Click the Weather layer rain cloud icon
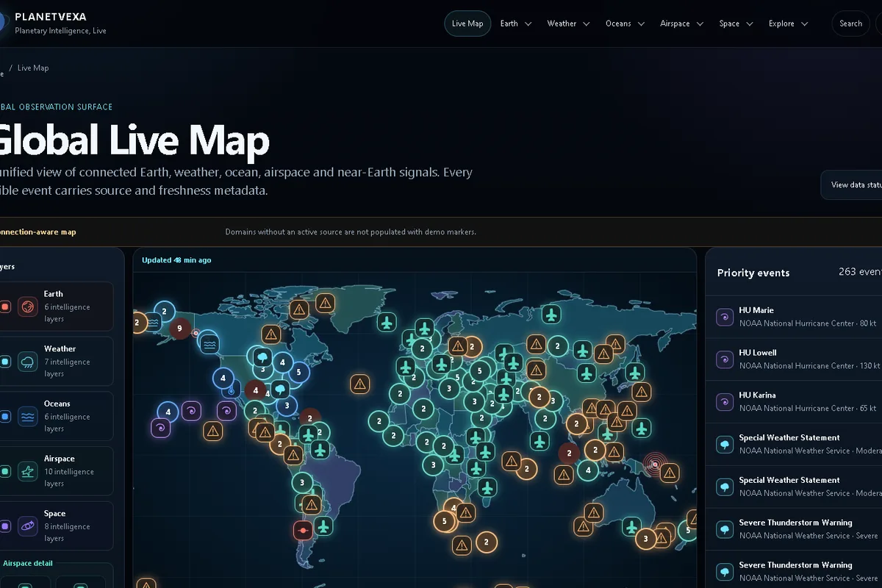882x588 pixels. (x=28, y=362)
